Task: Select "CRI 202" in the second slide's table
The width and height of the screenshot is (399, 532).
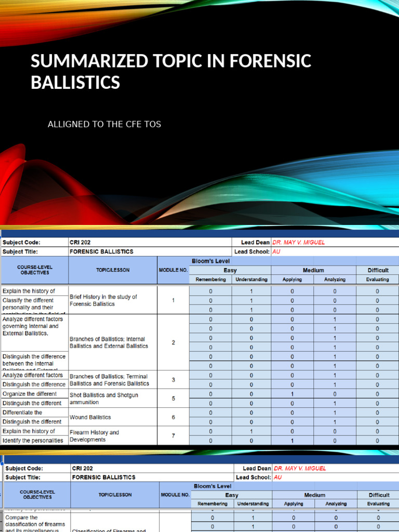Action: coord(80,242)
